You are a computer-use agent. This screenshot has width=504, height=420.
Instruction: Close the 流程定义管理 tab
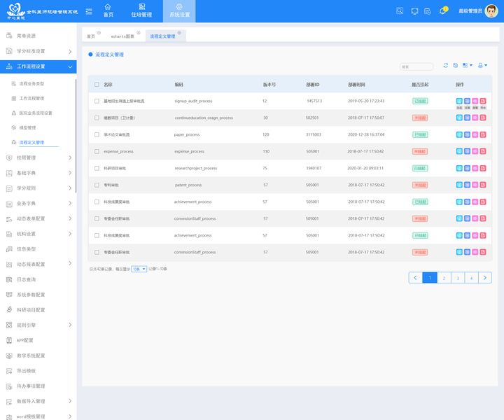(179, 33)
